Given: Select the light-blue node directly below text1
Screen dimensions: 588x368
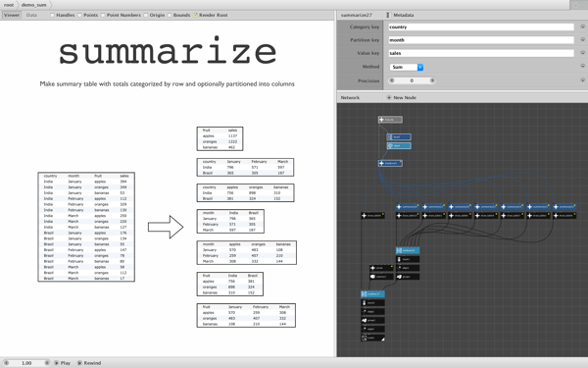Looking at the screenshot, I should click(x=399, y=145).
